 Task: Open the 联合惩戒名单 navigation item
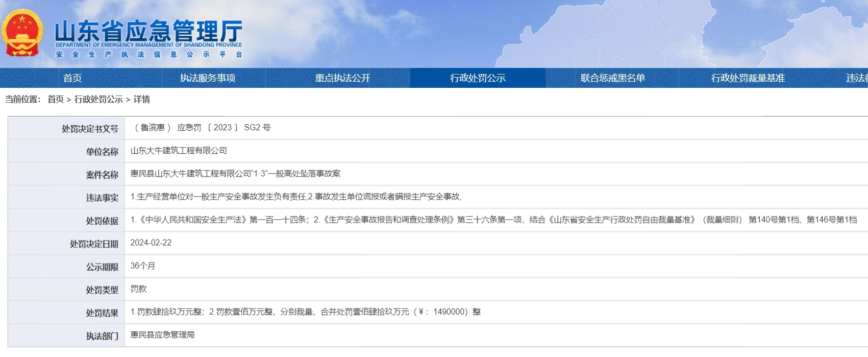[612, 78]
